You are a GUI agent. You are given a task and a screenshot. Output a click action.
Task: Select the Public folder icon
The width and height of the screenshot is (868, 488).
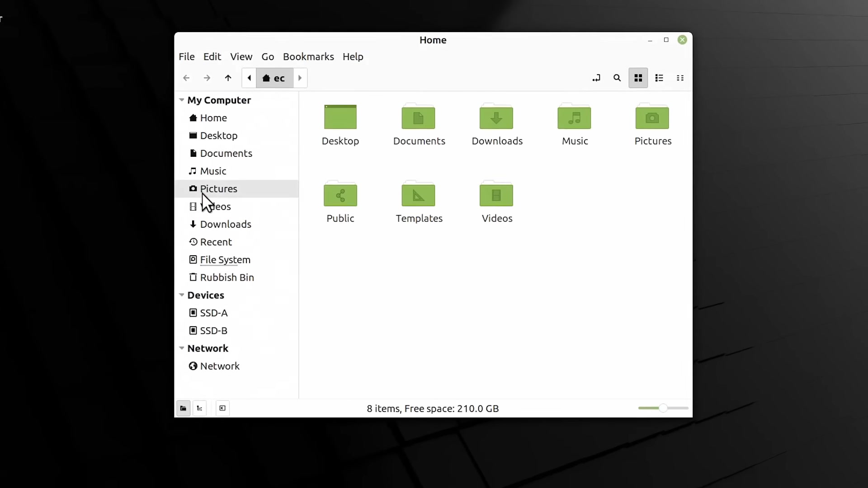340,194
